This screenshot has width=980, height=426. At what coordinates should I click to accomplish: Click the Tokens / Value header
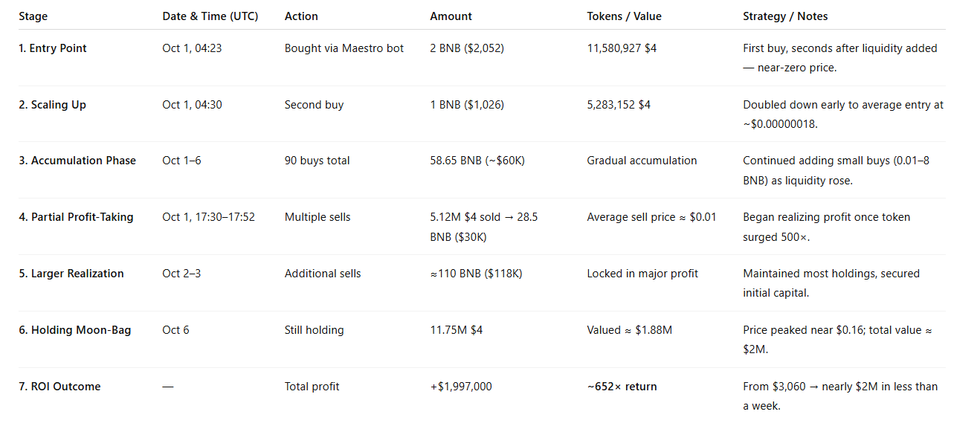pos(624,16)
